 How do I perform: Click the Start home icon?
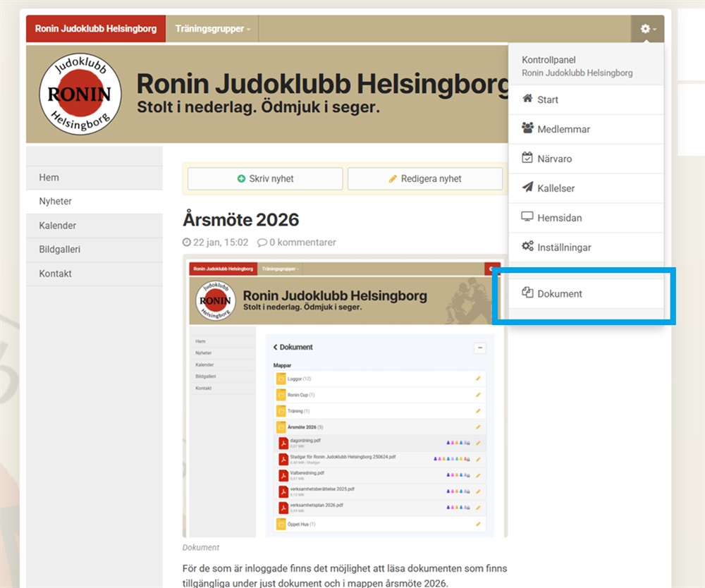coord(527,99)
